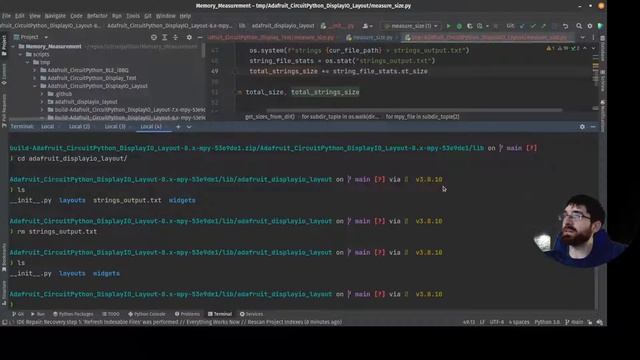The height and width of the screenshot is (360, 640).
Task: Collapse the Memory_Measurement root folder
Action: 13,47
